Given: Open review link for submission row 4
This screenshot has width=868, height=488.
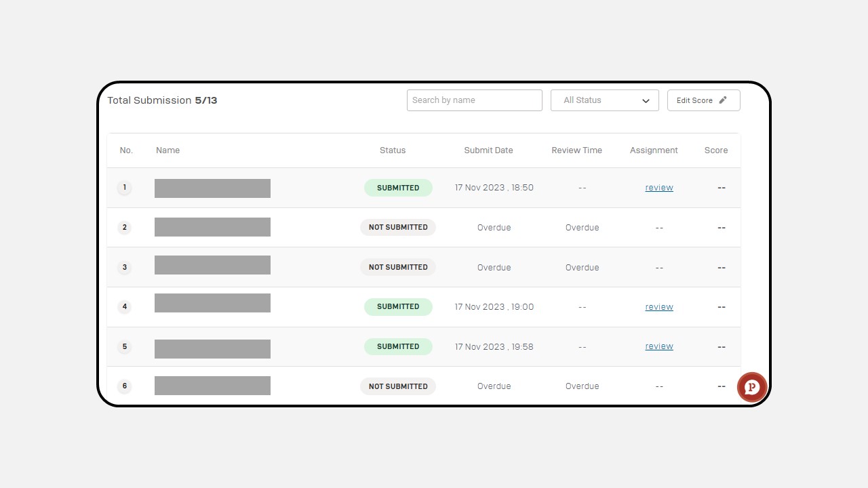Looking at the screenshot, I should (659, 307).
